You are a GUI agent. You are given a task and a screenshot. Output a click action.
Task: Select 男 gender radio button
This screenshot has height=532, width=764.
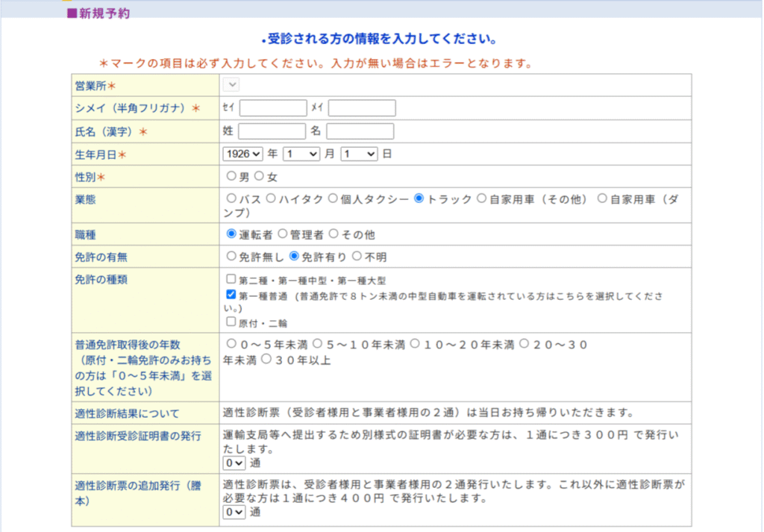[231, 177]
